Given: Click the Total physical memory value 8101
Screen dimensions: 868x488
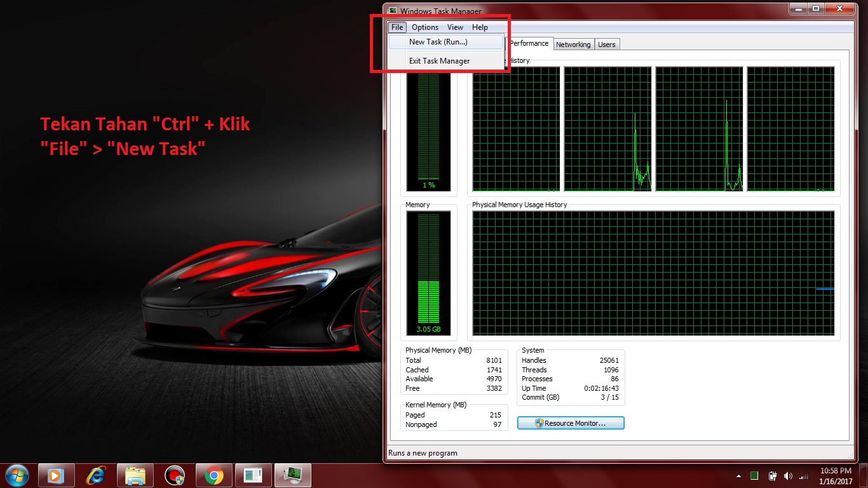Looking at the screenshot, I should 494,360.
